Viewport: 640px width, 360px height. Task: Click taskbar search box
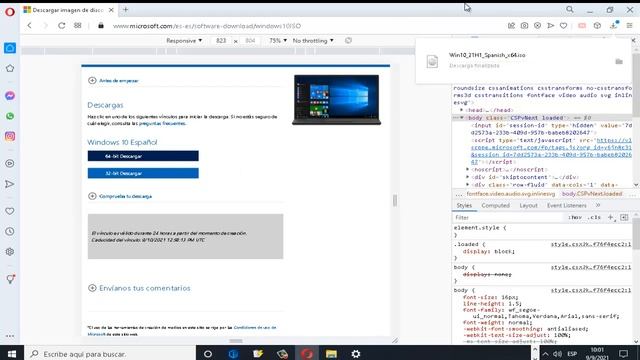tap(110, 353)
